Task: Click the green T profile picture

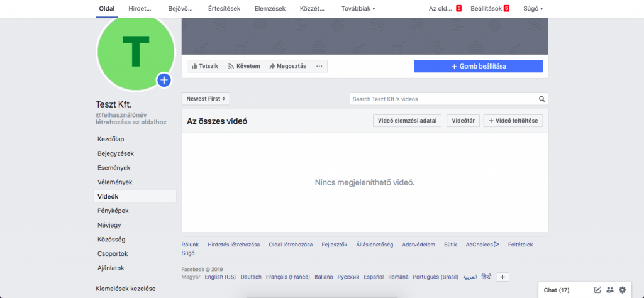Action: pos(135,52)
